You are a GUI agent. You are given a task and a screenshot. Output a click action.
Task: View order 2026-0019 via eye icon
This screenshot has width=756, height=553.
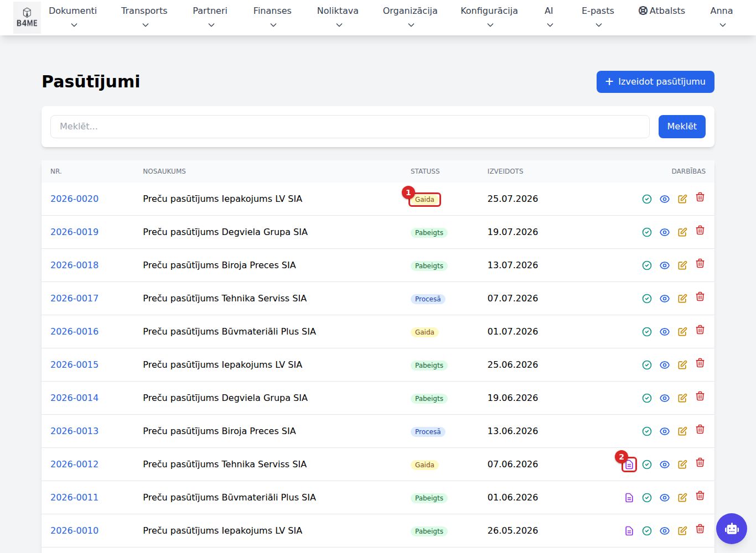pyautogui.click(x=665, y=232)
